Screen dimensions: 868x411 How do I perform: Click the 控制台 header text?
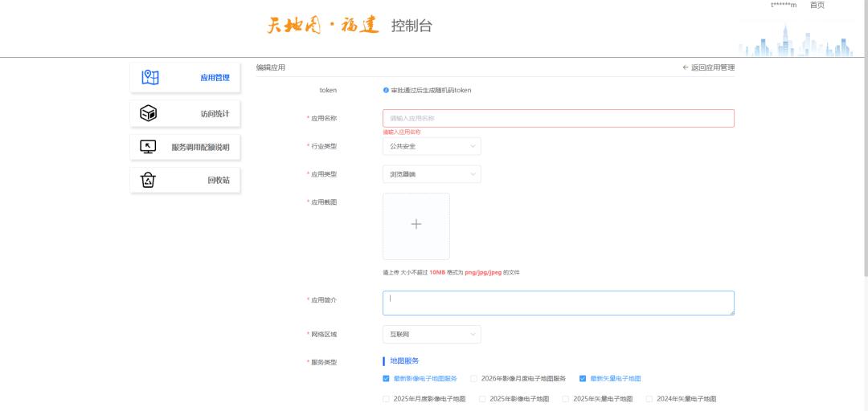click(x=411, y=26)
